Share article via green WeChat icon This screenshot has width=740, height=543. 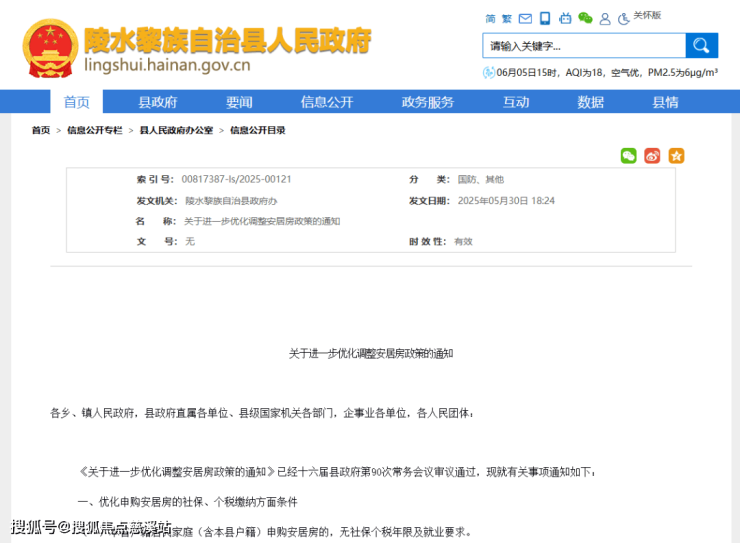(628, 156)
